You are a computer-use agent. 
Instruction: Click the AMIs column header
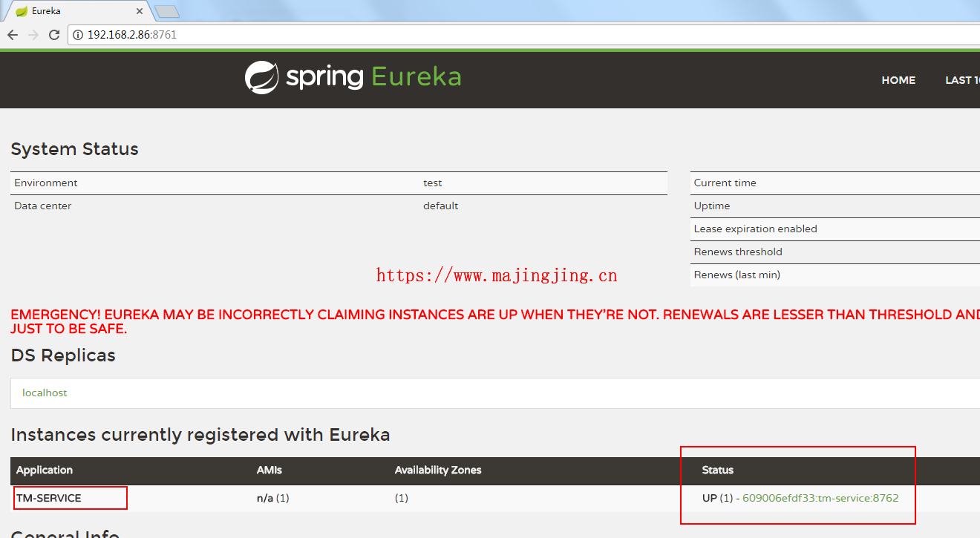click(269, 470)
